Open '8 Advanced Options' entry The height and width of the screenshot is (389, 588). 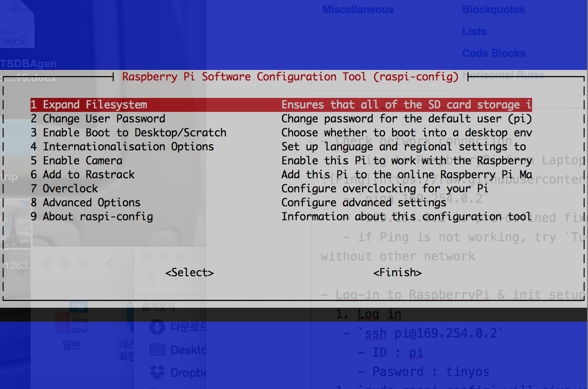tap(86, 203)
